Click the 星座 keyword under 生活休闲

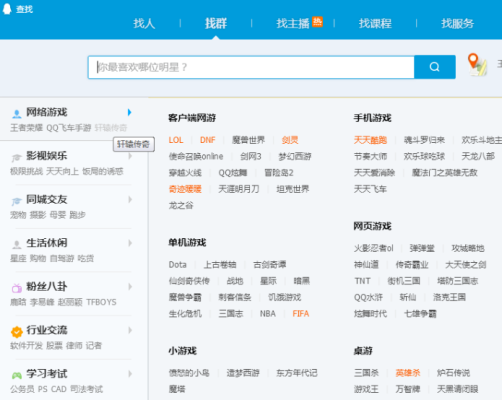pos(18,258)
